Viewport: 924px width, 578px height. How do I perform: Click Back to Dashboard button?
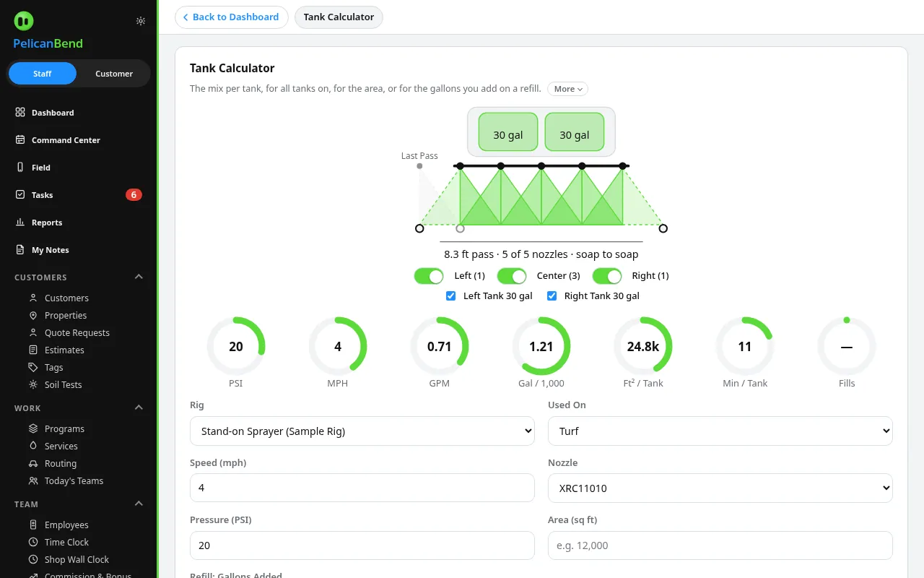click(232, 17)
